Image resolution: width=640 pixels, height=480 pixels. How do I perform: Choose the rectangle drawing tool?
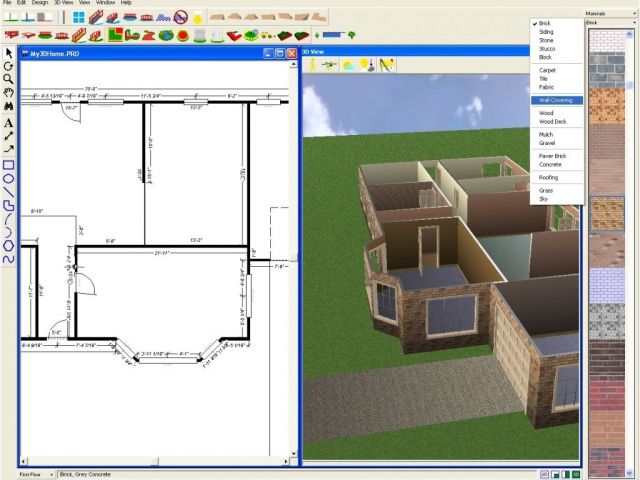click(8, 164)
